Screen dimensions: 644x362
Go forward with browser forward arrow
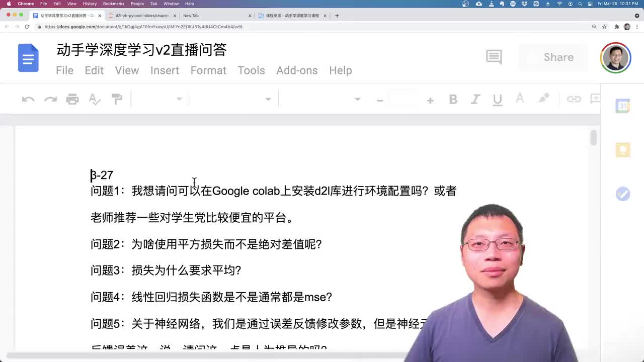[x=17, y=27]
